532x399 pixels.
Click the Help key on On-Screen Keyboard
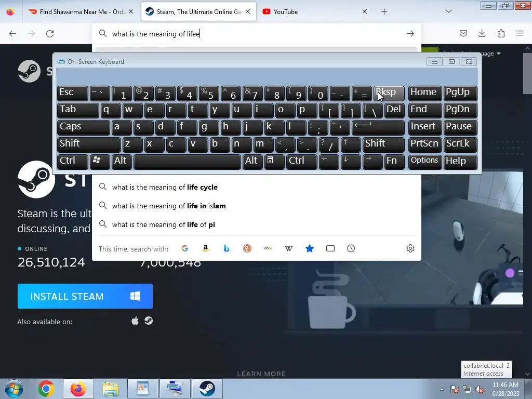(460, 162)
